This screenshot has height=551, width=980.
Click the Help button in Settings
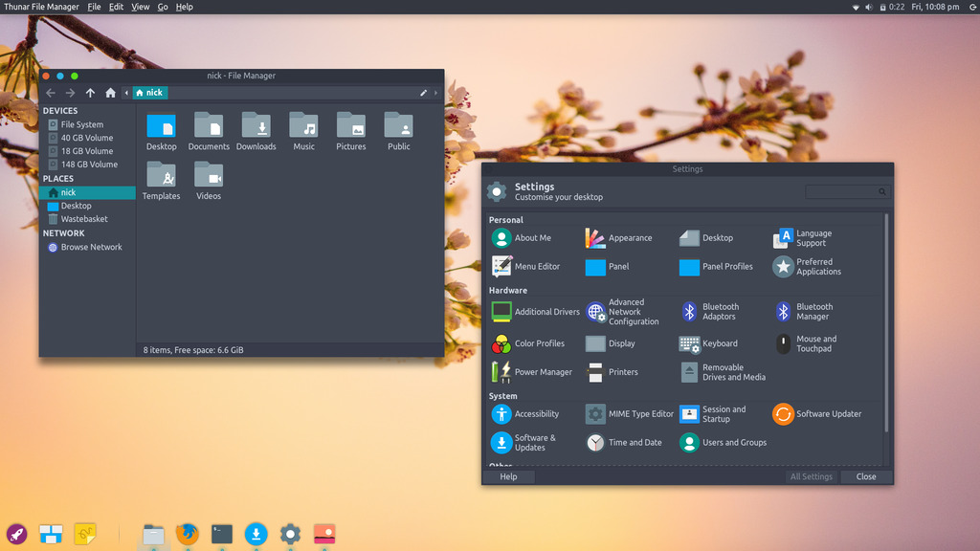click(x=508, y=475)
